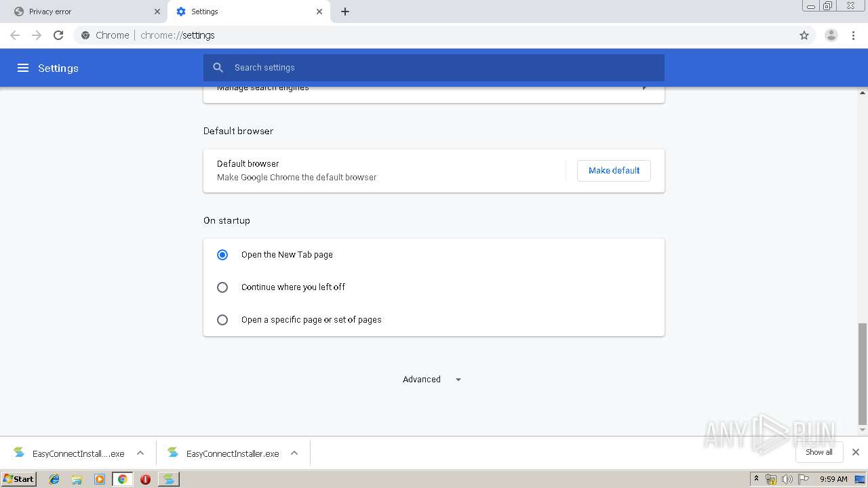Open the EasyConnect installer taskbar item
Viewport: 868px width, 488px height.
click(x=168, y=479)
